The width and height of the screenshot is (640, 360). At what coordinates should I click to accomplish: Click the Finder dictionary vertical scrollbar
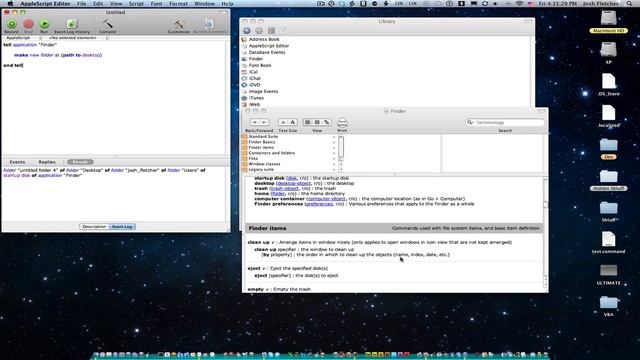[x=545, y=233]
